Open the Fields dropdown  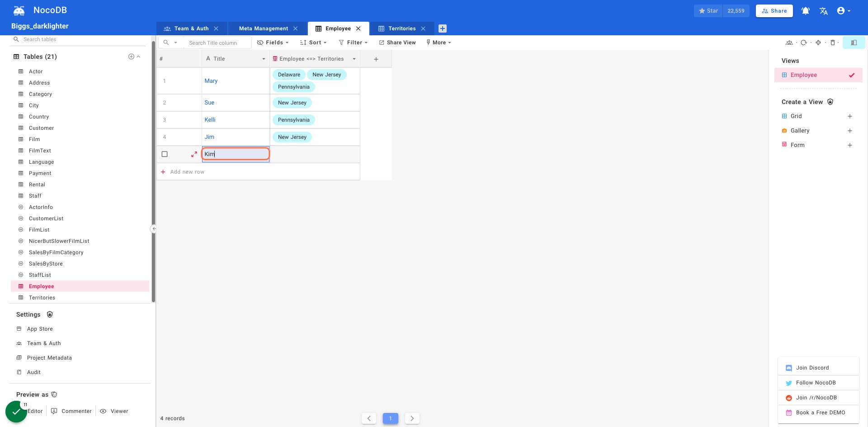[x=273, y=43]
